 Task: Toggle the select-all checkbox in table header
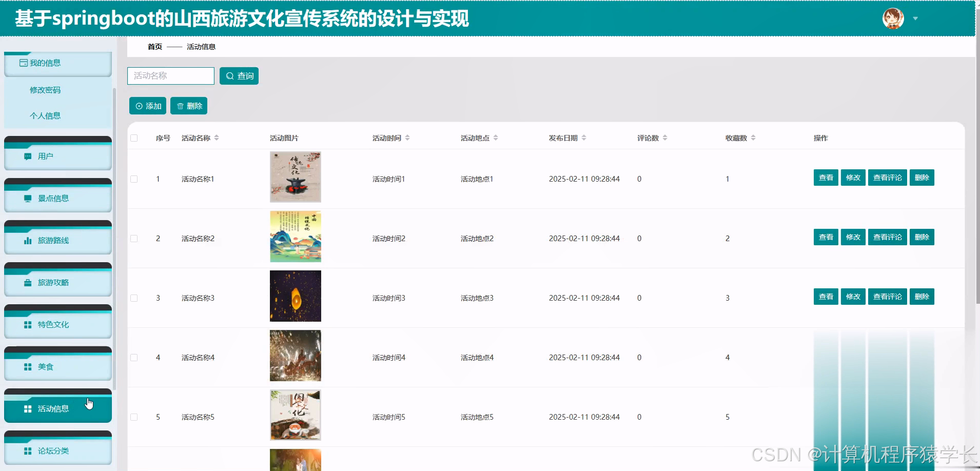coord(134,138)
